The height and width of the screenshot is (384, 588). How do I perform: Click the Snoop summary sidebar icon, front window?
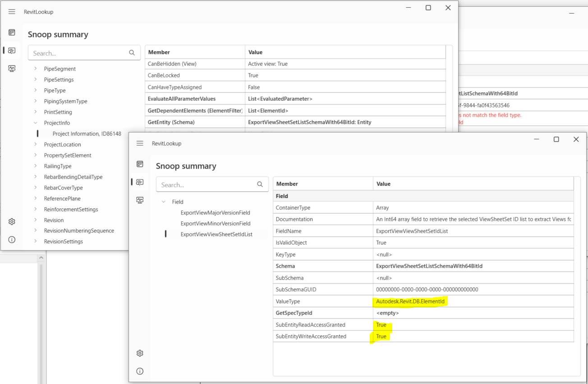(x=140, y=182)
